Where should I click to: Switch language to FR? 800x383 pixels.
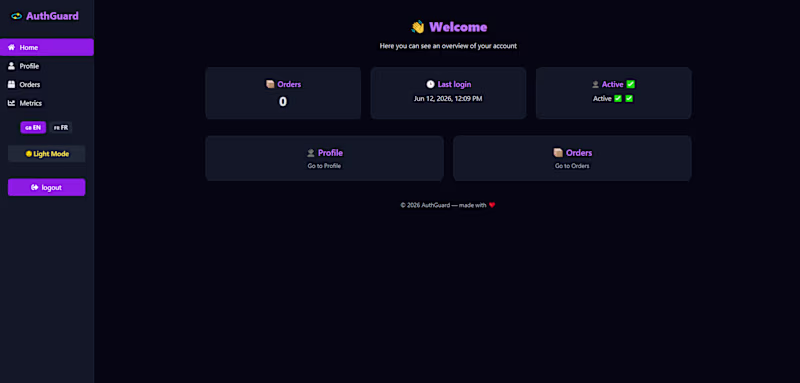click(x=61, y=127)
